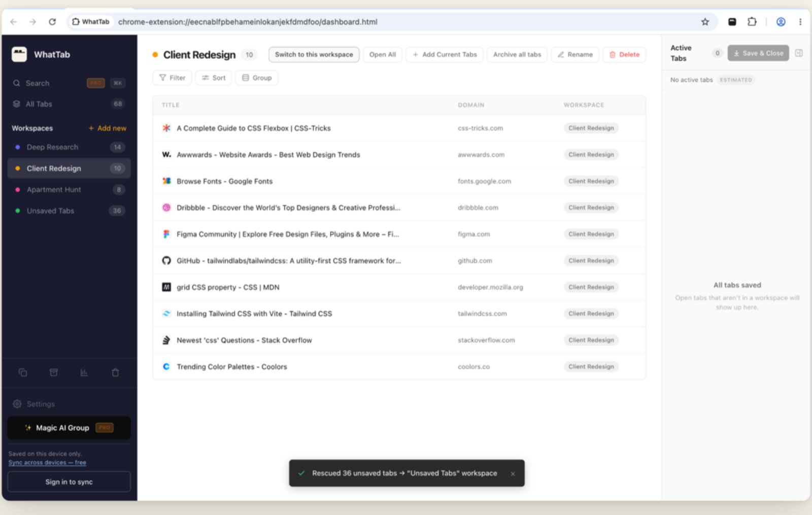
Task: Go forward in browser history
Action: (x=33, y=22)
